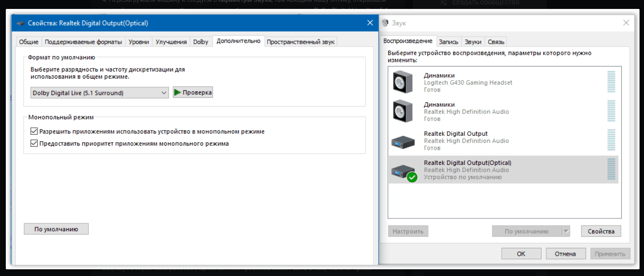Click Настроить button
The width and height of the screenshot is (644, 276).
[408, 231]
